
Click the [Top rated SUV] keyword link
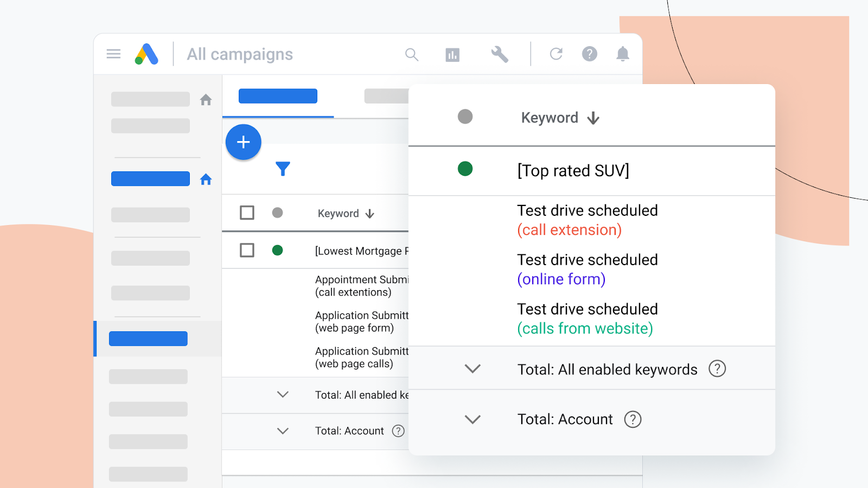(x=573, y=170)
